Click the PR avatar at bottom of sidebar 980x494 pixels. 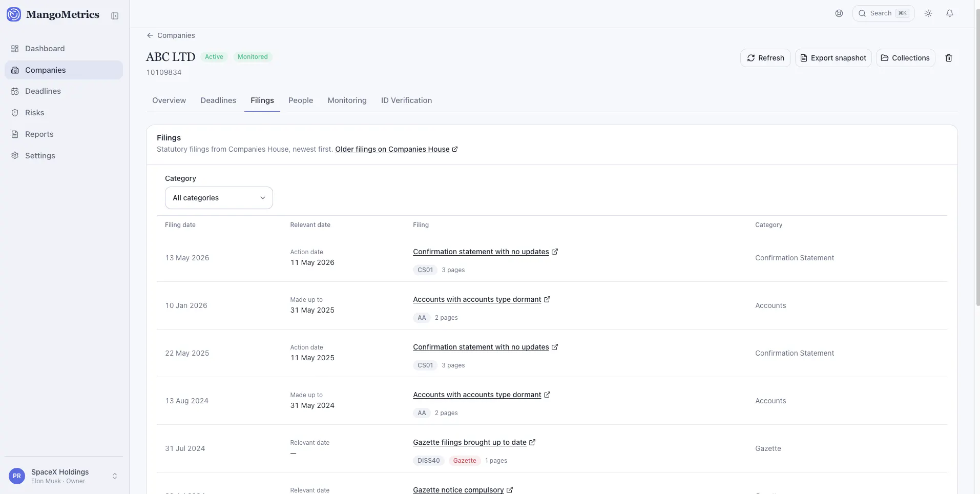point(17,476)
